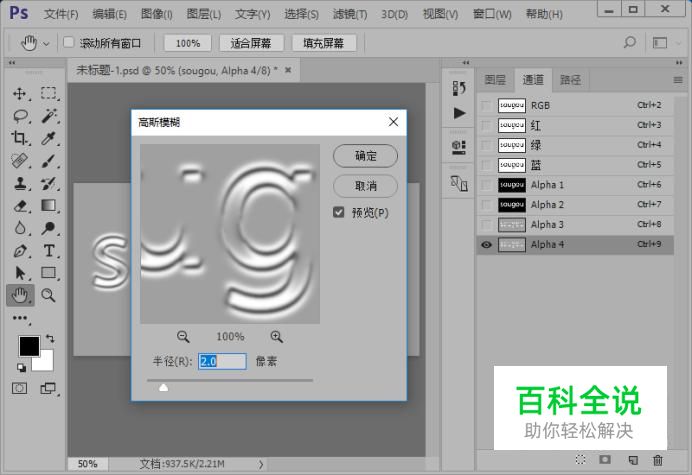Expand the left dock of the right panels
The image size is (692, 475).
(466, 63)
